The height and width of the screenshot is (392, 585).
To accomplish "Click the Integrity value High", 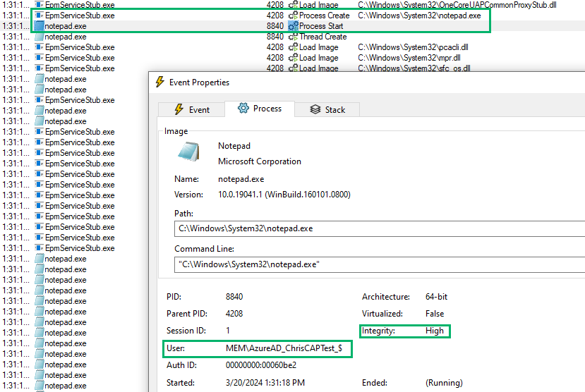I will tap(434, 331).
